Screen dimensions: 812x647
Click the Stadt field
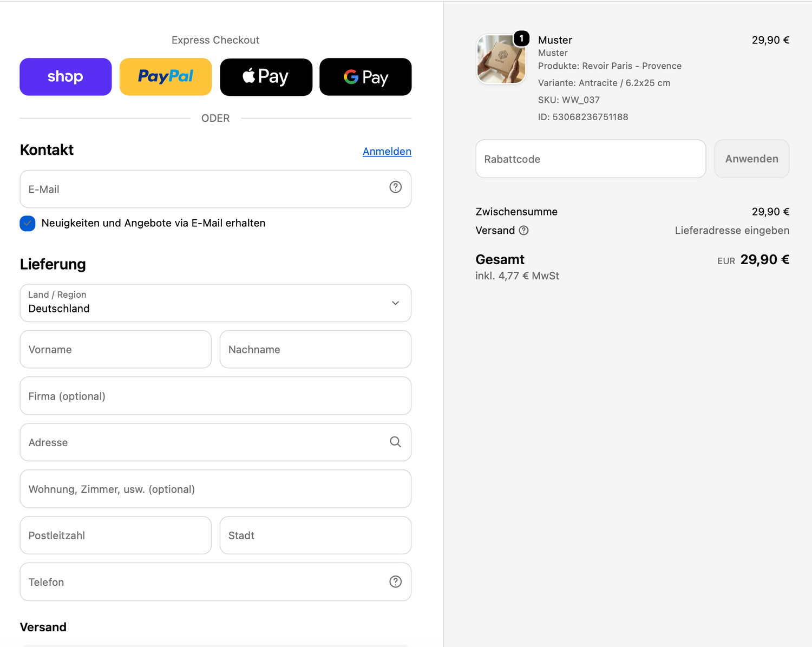(x=316, y=535)
